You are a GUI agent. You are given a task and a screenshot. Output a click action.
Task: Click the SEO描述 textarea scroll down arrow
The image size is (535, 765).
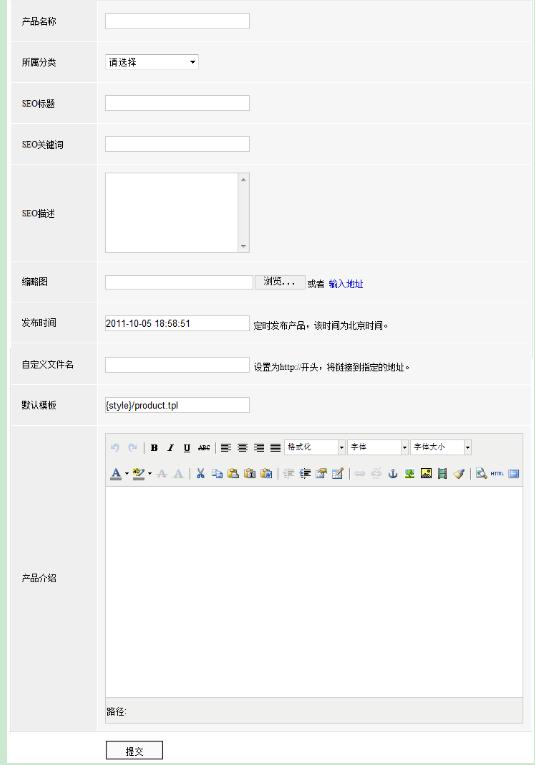coord(243,246)
